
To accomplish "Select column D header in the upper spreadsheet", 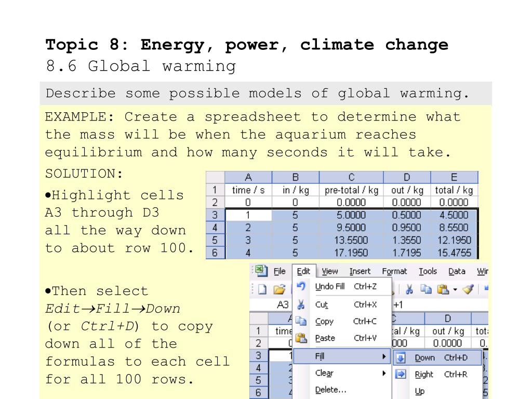I will point(407,177).
